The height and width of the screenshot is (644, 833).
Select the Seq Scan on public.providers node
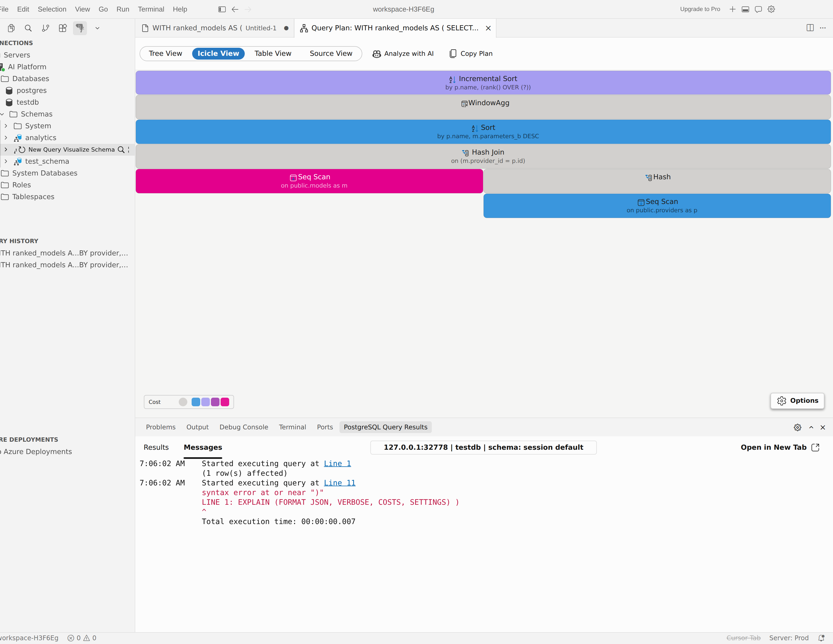point(657,206)
